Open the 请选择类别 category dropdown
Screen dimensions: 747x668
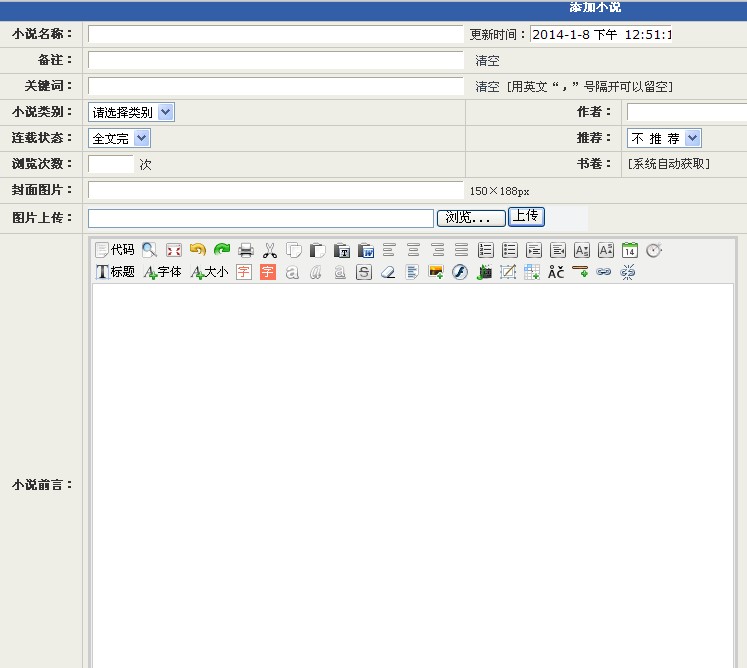tap(131, 112)
